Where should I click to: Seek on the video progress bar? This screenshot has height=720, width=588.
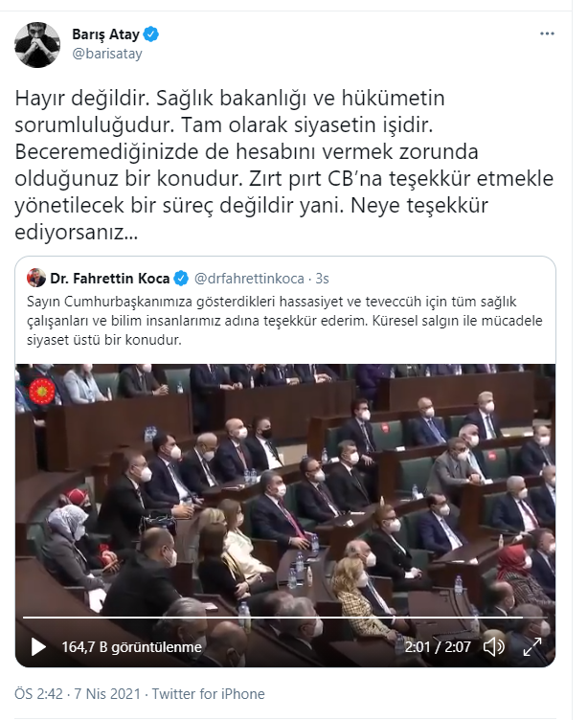click(284, 618)
